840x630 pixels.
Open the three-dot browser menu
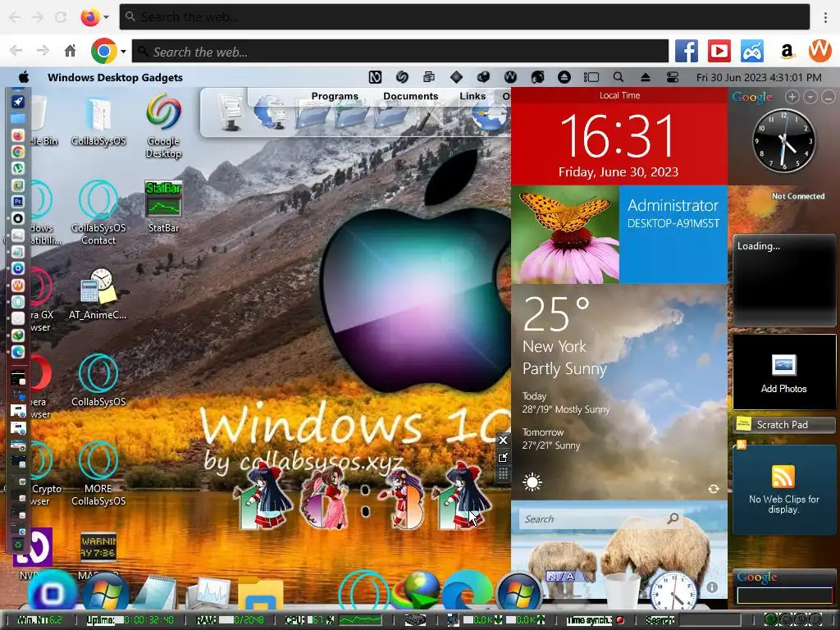825,17
